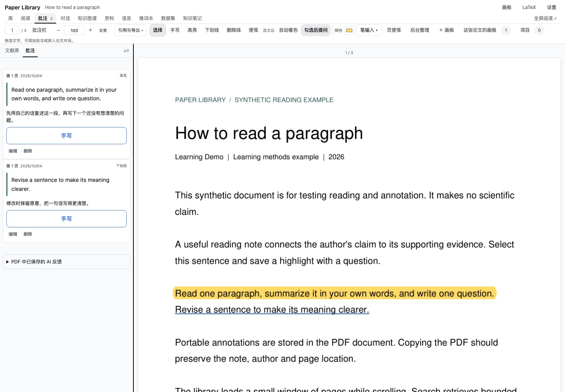Click the yellow highlighted sentence in document
This screenshot has width=565, height=392.
click(335, 293)
